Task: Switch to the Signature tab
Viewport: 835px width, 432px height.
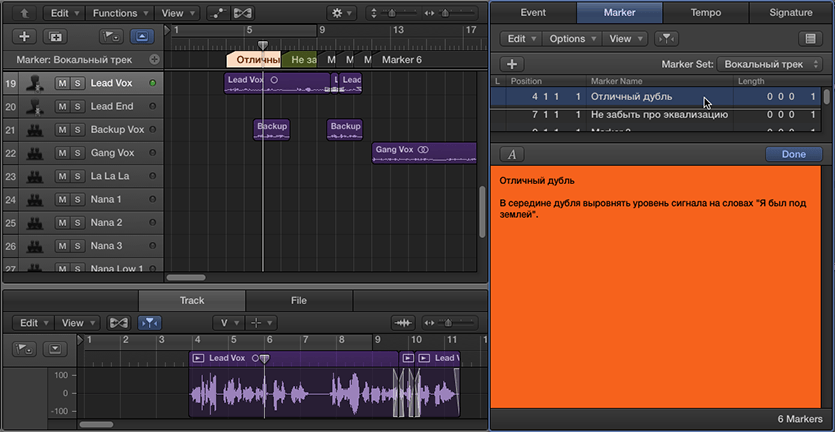Action: tap(791, 13)
